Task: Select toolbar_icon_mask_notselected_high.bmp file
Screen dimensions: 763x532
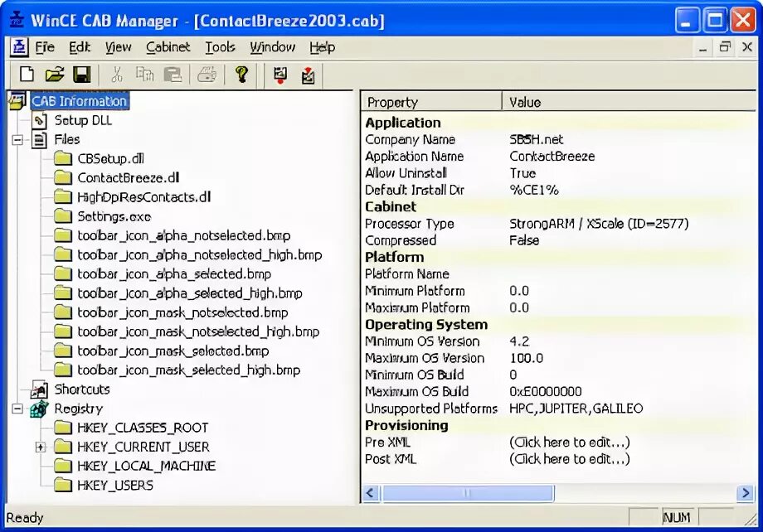Action: (198, 331)
